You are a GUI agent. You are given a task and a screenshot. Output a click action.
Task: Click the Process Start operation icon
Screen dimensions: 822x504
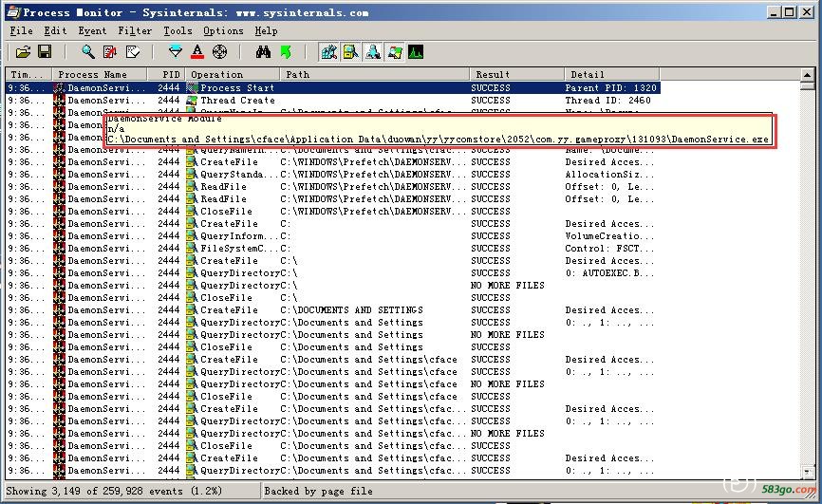[x=193, y=88]
